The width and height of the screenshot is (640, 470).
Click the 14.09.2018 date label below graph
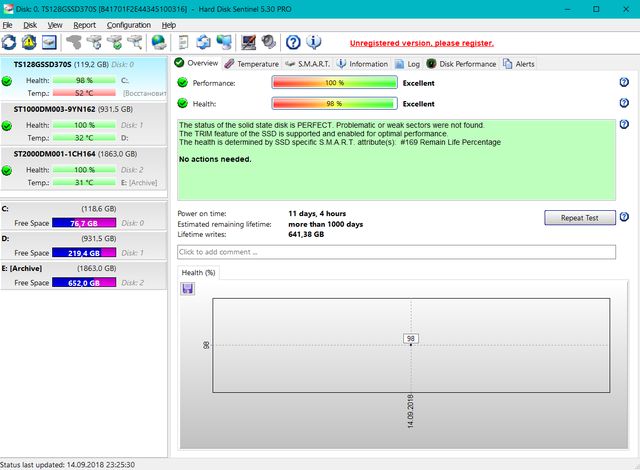click(x=410, y=411)
